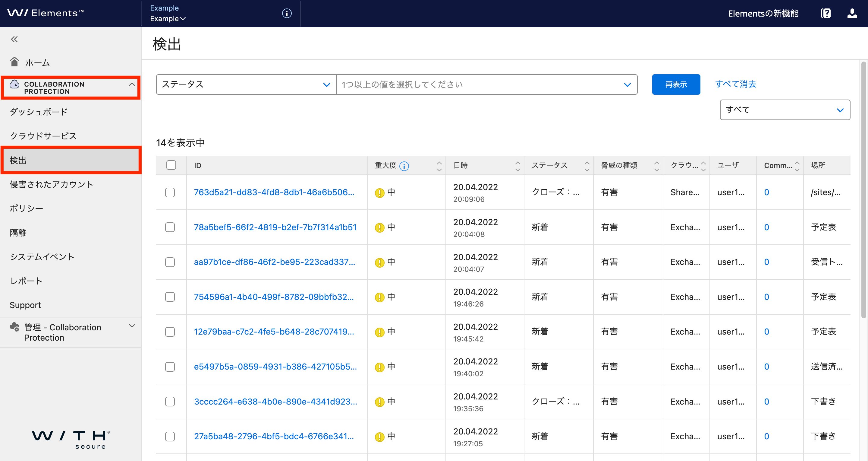Open detection 763d5a21-dd83-4fd8 link
Viewport: 868px width, 461px height.
click(274, 192)
